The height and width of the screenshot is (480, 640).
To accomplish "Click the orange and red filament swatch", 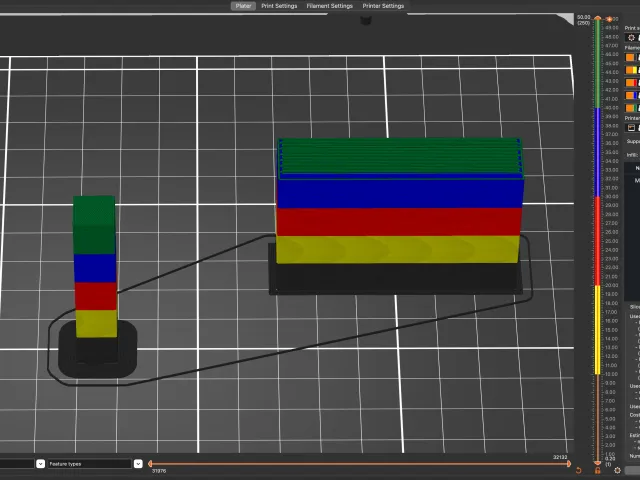I will coord(632,83).
